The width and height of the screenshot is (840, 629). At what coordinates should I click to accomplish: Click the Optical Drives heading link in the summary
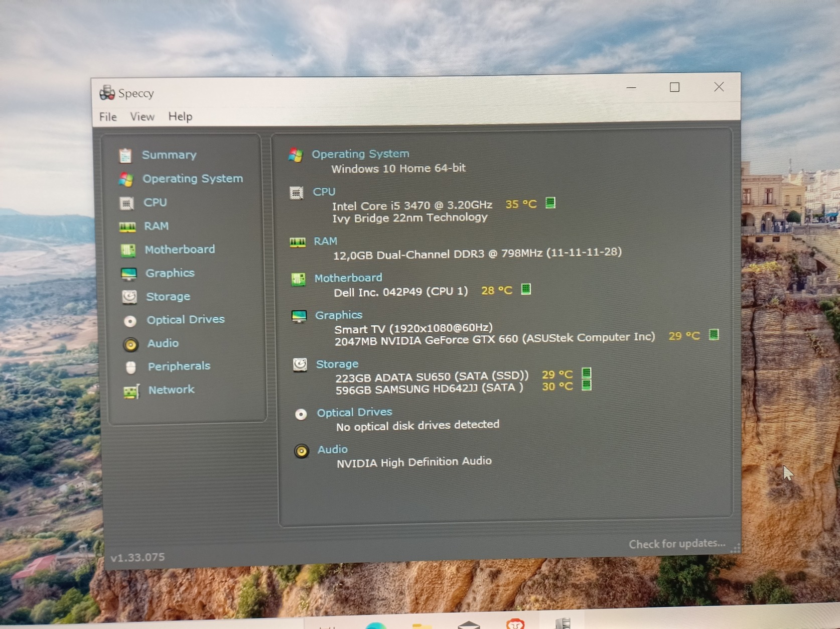point(354,412)
